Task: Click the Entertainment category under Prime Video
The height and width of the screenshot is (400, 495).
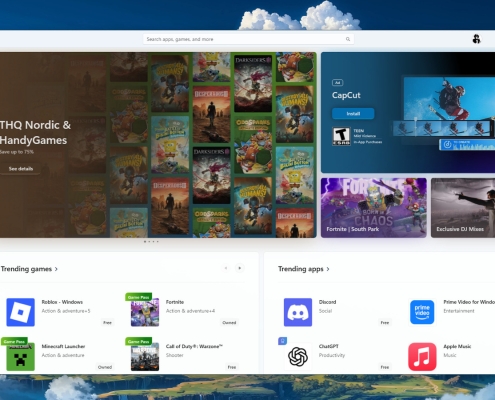Action: [x=459, y=311]
